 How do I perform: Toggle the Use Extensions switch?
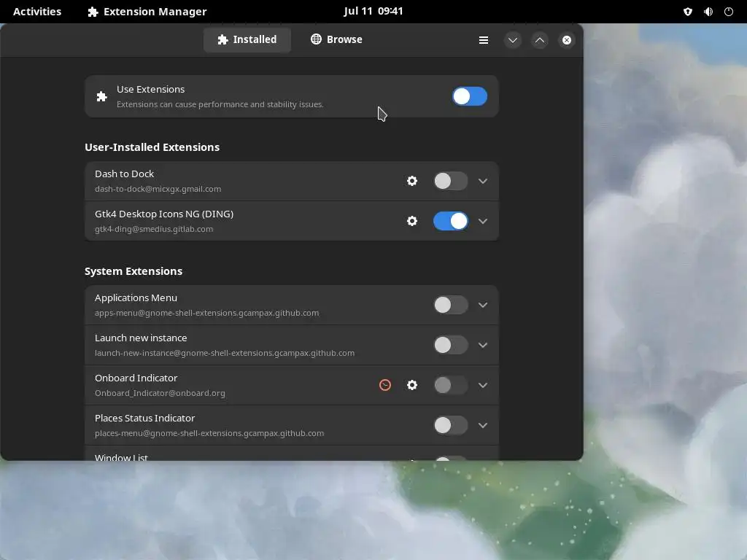point(470,96)
